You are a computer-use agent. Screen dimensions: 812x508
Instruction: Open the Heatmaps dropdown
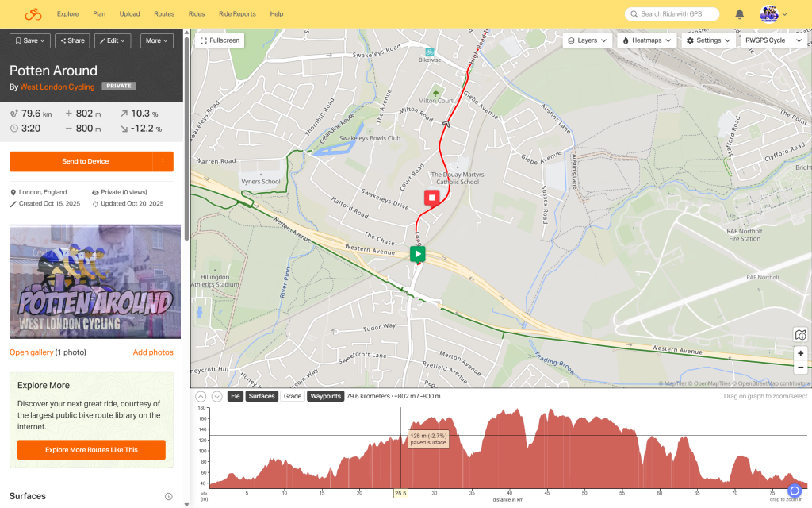click(647, 40)
